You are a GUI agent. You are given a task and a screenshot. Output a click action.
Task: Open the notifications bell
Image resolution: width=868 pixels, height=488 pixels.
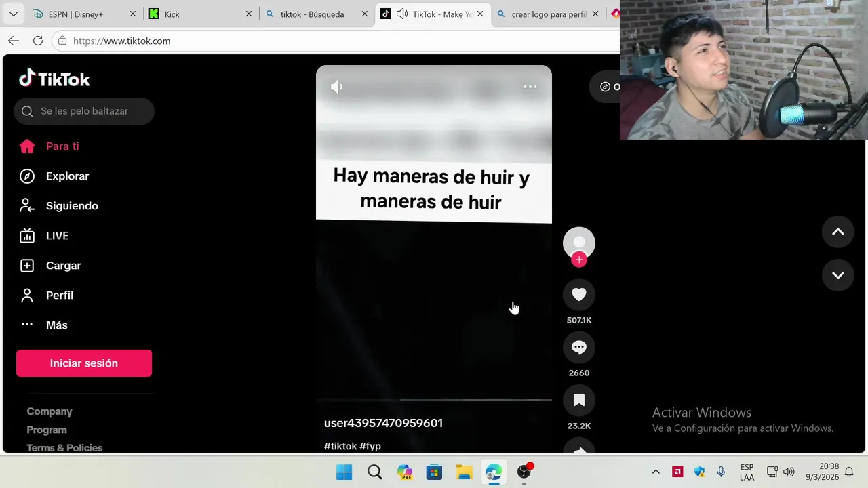[849, 472]
